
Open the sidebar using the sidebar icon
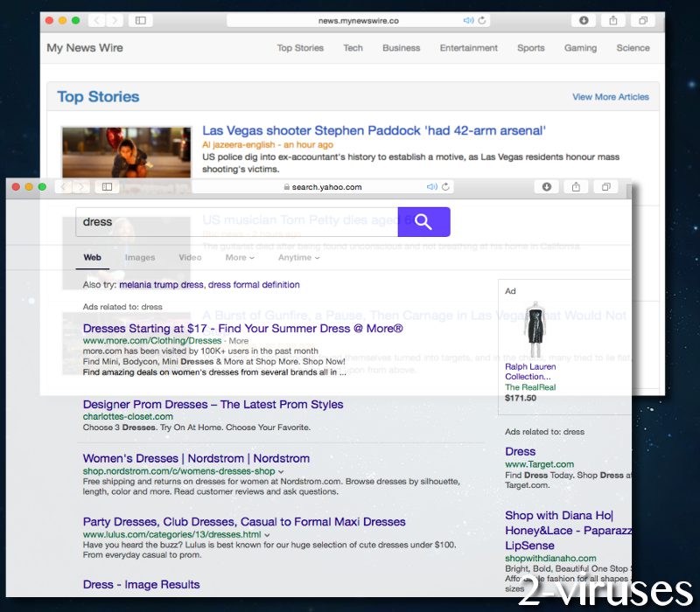pyautogui.click(x=106, y=186)
